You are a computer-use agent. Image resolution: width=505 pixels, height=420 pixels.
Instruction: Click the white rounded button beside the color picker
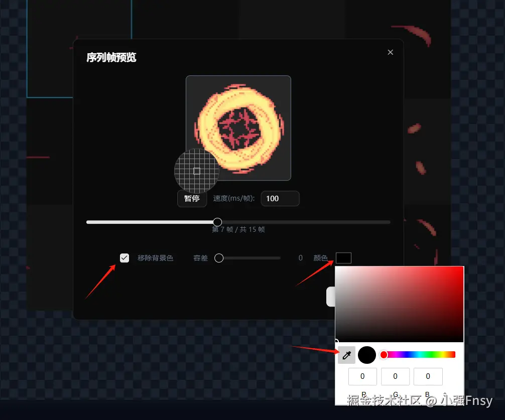(x=331, y=297)
